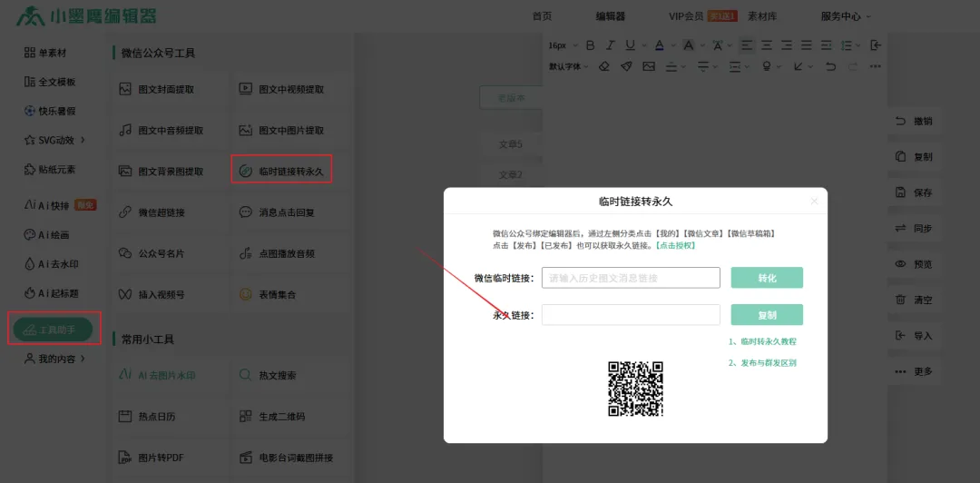
Task: Open 电影台词截图拼接 tool
Action: coord(286,458)
